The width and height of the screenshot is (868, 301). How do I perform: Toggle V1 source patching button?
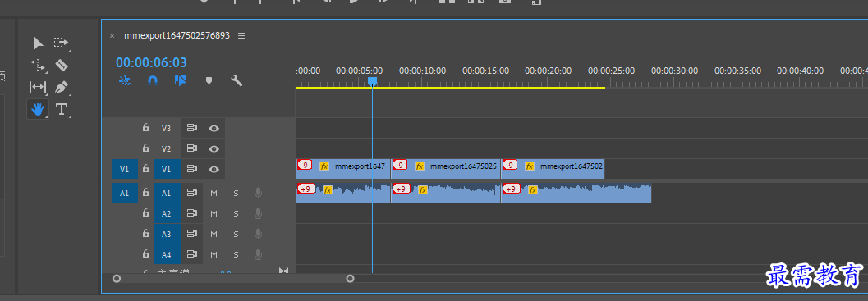click(x=125, y=169)
